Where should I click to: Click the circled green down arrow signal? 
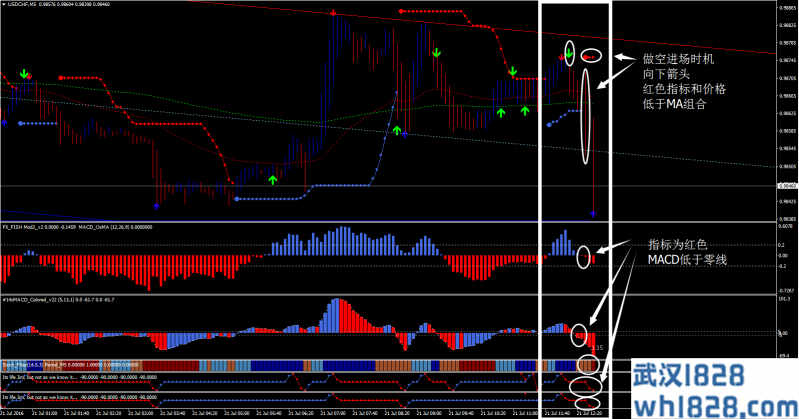[x=569, y=52]
